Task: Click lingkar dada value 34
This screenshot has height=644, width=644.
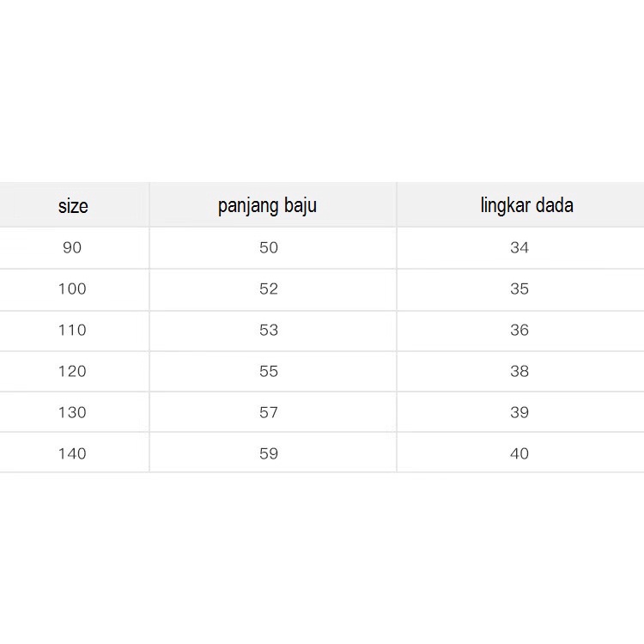Action: (519, 247)
